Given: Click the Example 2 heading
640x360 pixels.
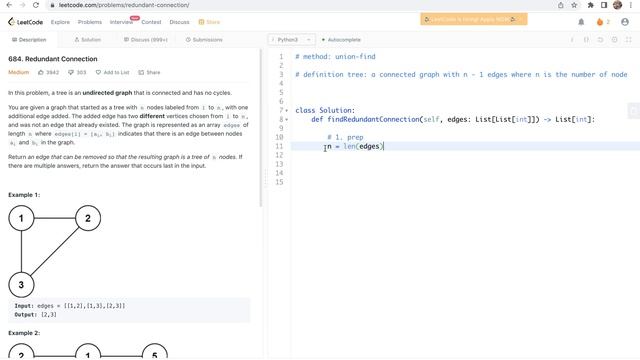Looking at the screenshot, I should (24, 333).
